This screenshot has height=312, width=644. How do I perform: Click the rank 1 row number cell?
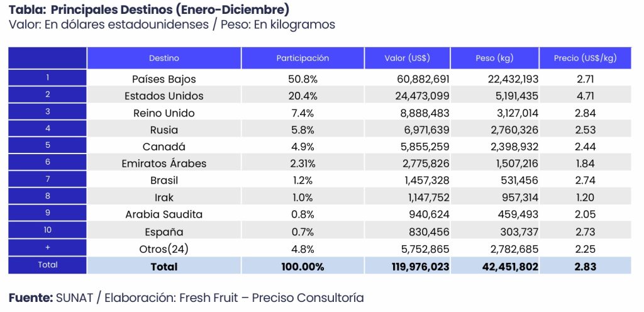[48, 78]
